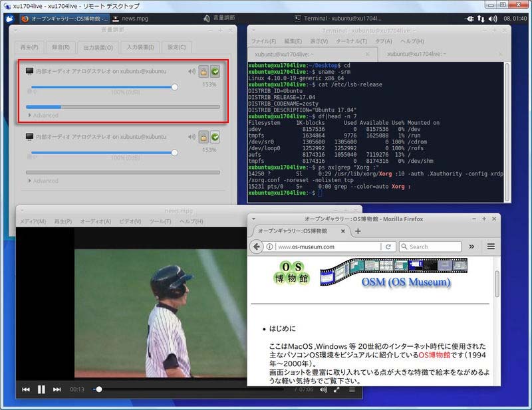
Task: Open the 再生(P) tab in volume control
Action: 29,47
